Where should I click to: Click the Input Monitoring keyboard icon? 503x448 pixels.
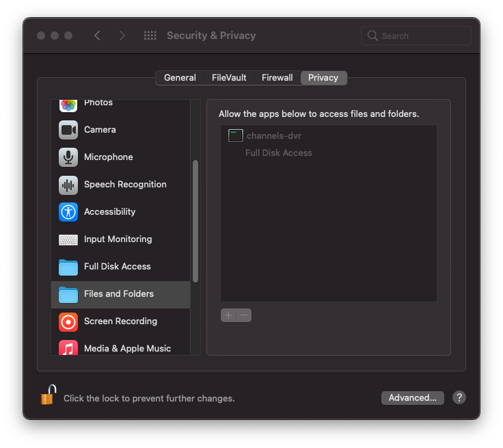pos(68,239)
